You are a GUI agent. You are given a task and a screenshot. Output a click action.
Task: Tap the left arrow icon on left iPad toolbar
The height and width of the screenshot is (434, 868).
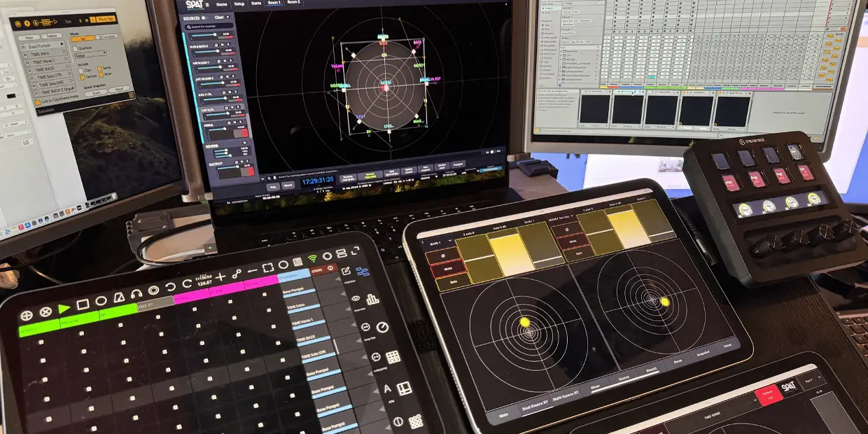[x=252, y=272]
